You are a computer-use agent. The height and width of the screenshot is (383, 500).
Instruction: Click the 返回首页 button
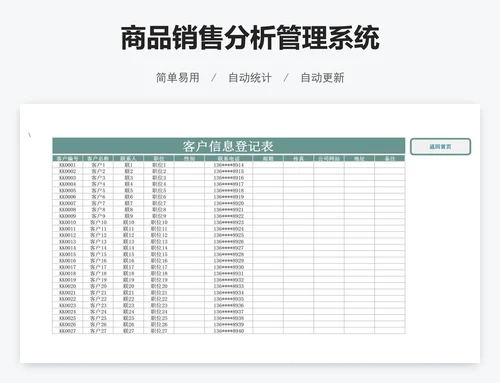[x=440, y=147]
